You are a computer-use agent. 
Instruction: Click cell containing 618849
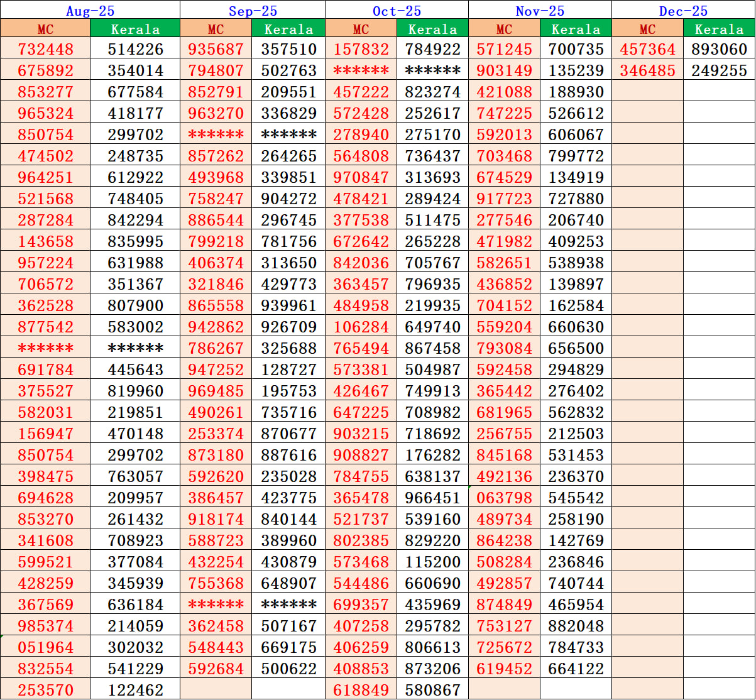tap(359, 689)
